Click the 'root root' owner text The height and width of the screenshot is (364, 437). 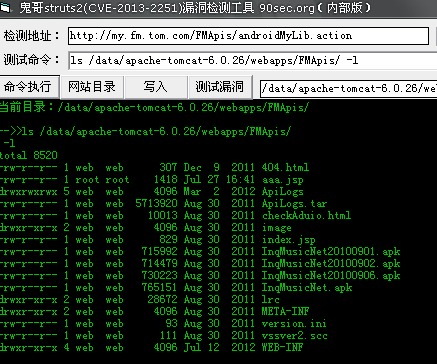(102, 180)
